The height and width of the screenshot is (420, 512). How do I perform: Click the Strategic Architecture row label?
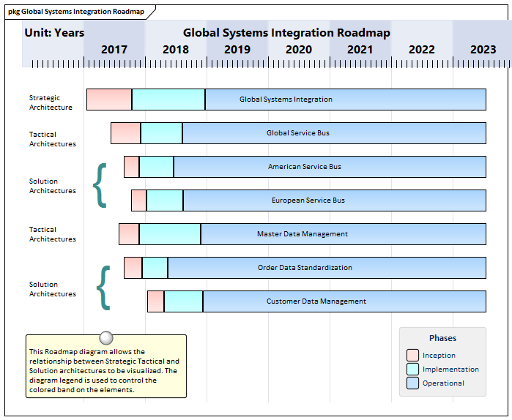51,102
